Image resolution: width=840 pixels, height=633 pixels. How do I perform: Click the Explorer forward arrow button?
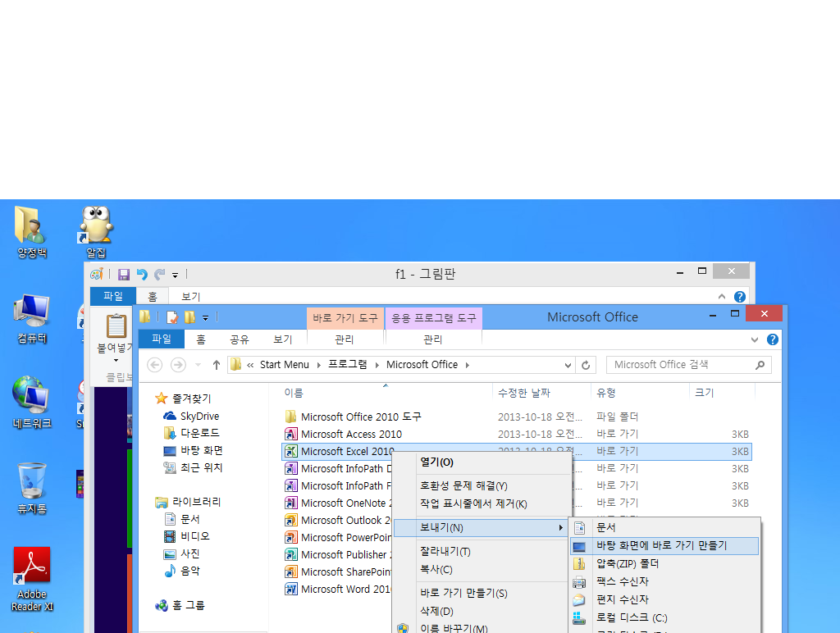point(178,365)
